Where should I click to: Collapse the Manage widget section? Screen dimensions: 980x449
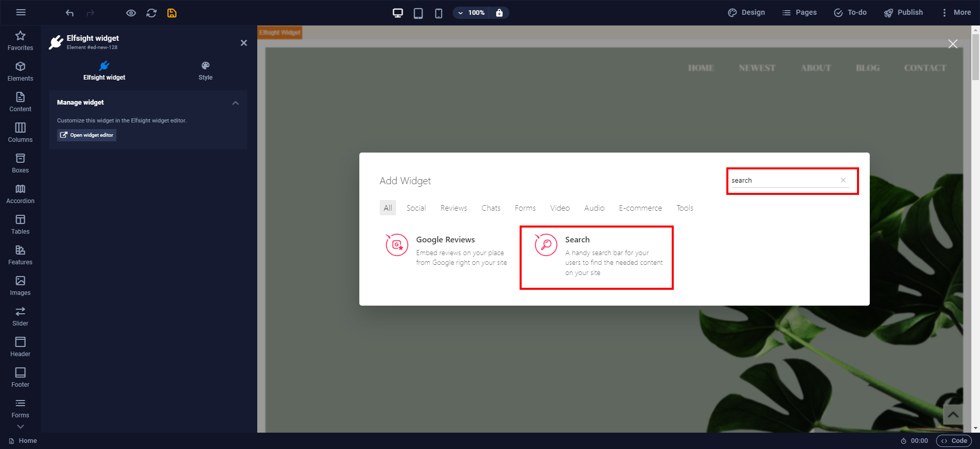235,103
